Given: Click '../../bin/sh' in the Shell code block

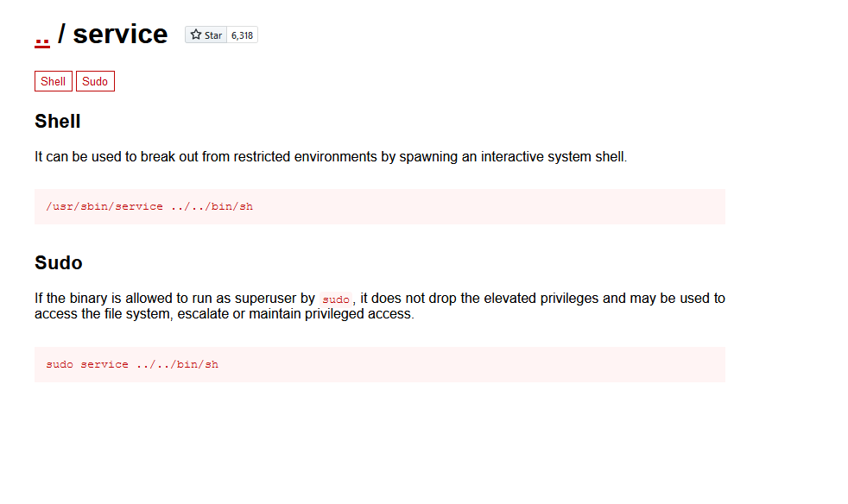Looking at the screenshot, I should tap(212, 207).
